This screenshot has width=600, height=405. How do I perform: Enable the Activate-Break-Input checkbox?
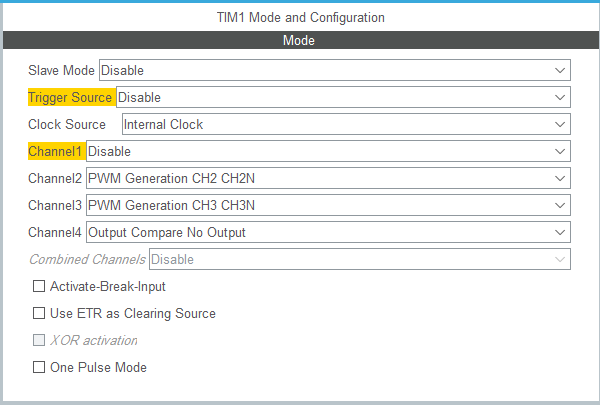pos(39,286)
